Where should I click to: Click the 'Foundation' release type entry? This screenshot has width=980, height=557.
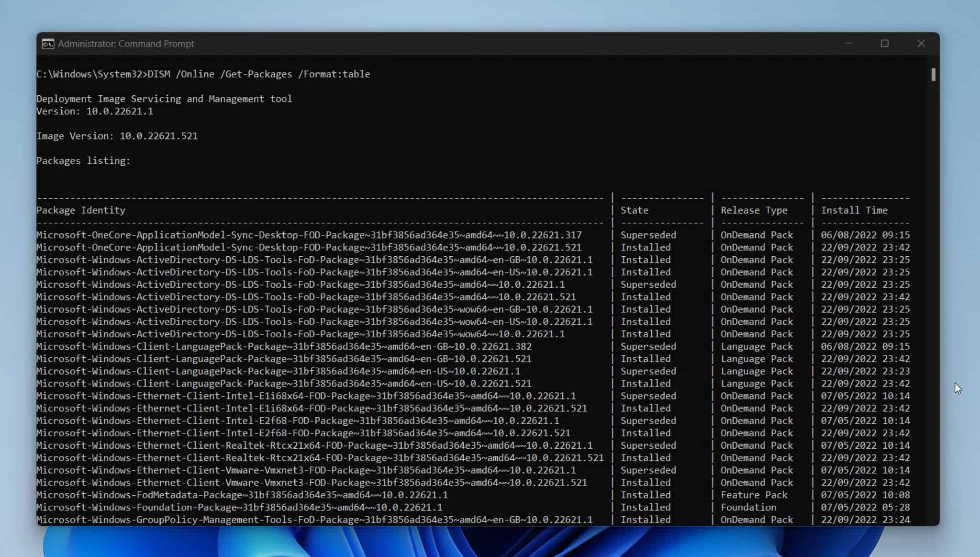(x=748, y=508)
